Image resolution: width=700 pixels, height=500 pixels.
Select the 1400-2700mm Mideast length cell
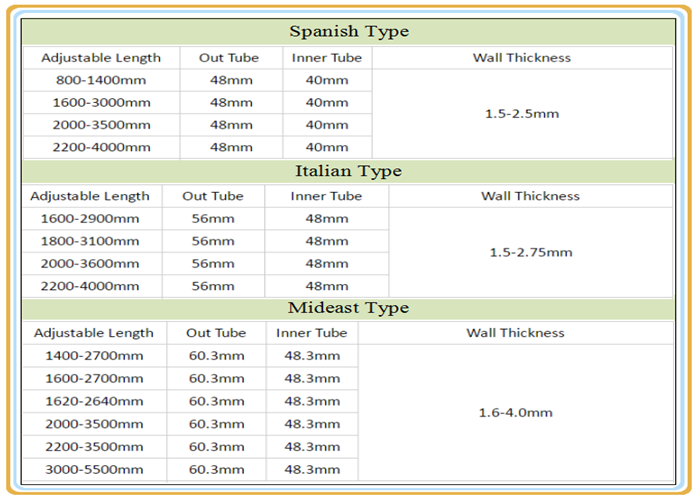coord(95,356)
